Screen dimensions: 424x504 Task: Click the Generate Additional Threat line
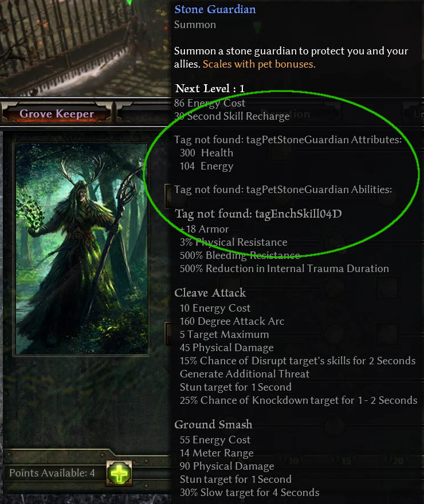[x=245, y=374]
